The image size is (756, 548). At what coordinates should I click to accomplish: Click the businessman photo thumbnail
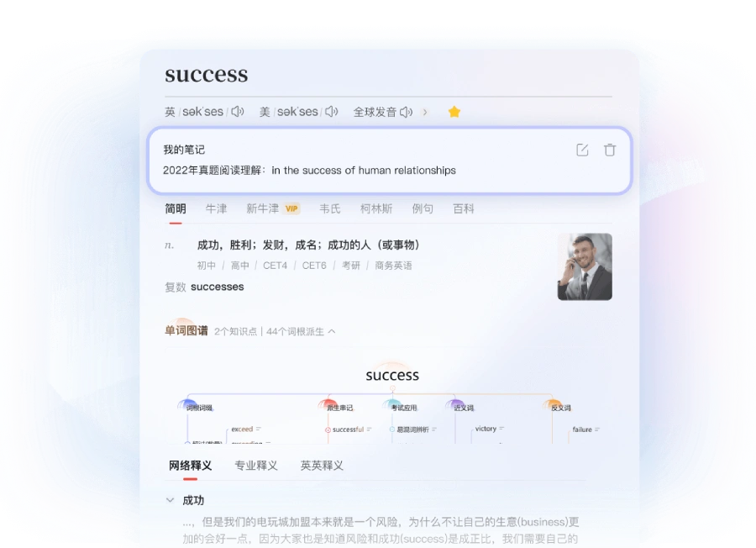pos(585,267)
